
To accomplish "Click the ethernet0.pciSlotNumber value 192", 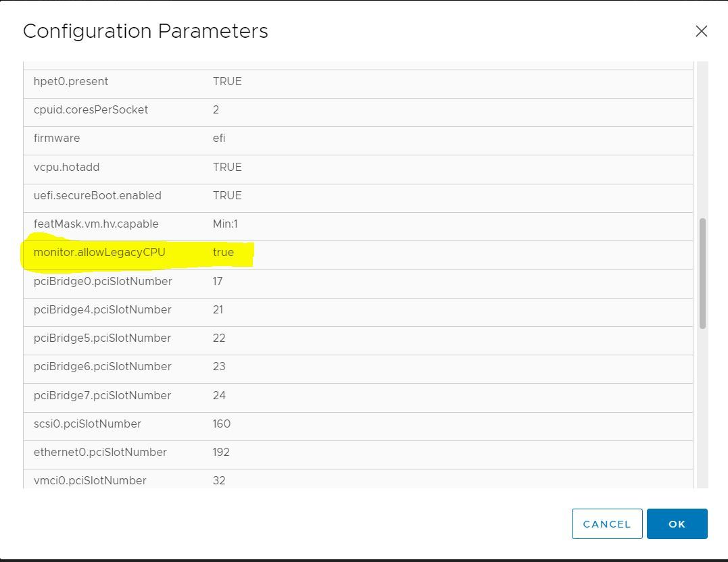I will pyautogui.click(x=221, y=453).
